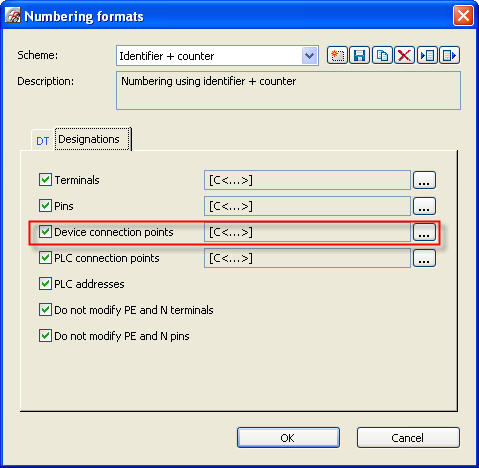Copy the scheme using the copy icon
Viewport: 479px width, 468px height.
[382, 55]
